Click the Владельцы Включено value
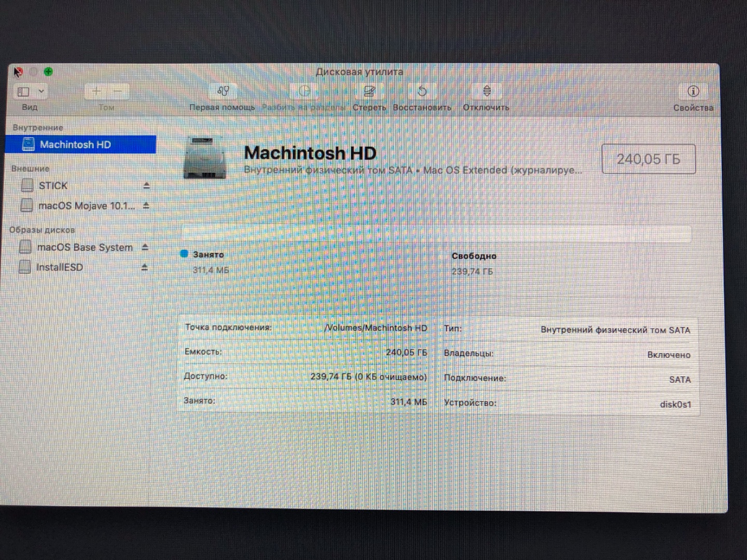Screen dimensions: 747x560 669,355
